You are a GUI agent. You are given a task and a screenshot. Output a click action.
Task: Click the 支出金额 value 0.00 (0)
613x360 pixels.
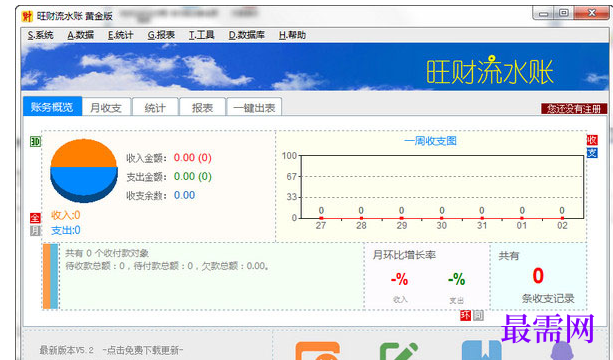(193, 176)
